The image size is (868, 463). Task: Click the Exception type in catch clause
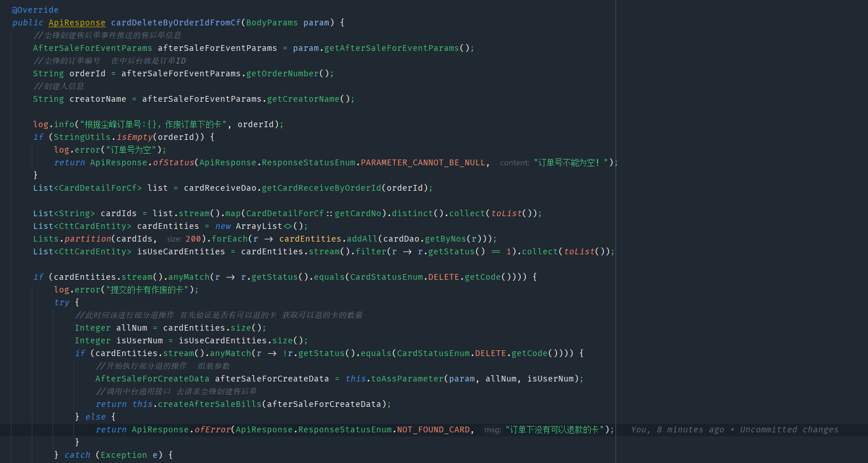tap(124, 455)
